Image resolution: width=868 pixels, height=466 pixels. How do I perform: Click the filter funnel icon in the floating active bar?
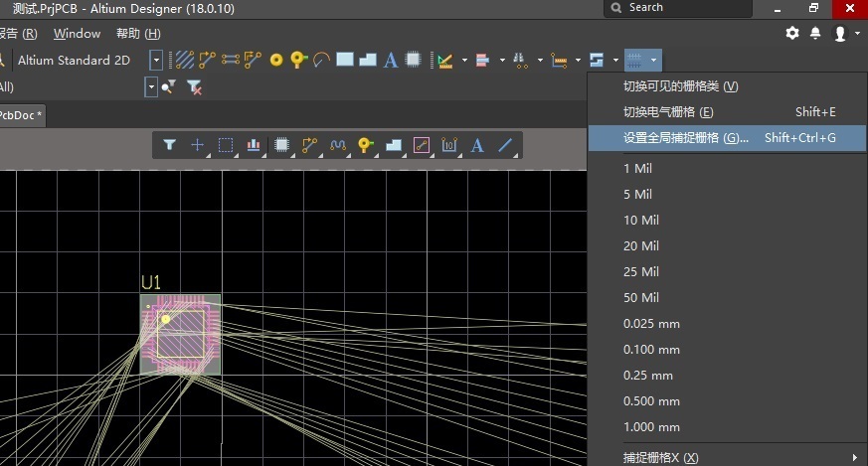click(170, 145)
